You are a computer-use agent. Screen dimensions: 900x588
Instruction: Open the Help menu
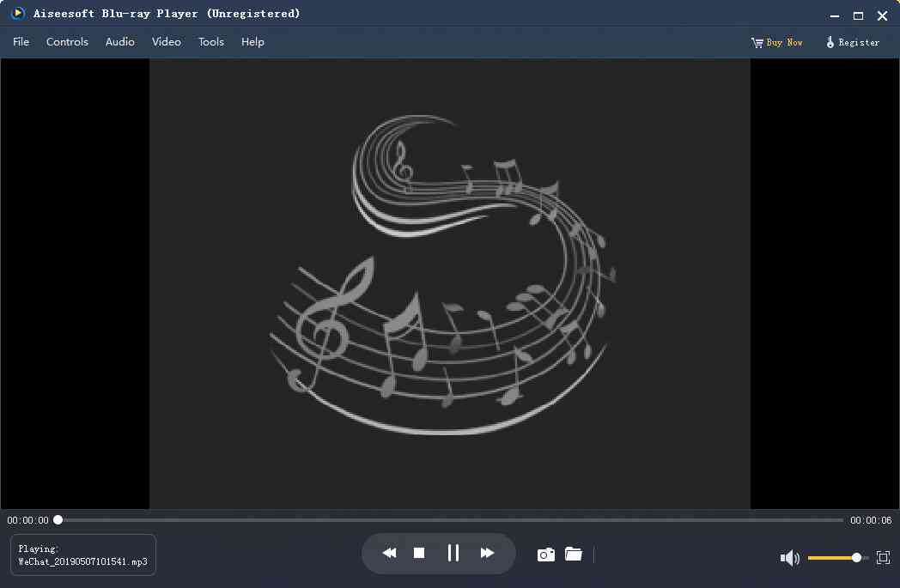[252, 42]
